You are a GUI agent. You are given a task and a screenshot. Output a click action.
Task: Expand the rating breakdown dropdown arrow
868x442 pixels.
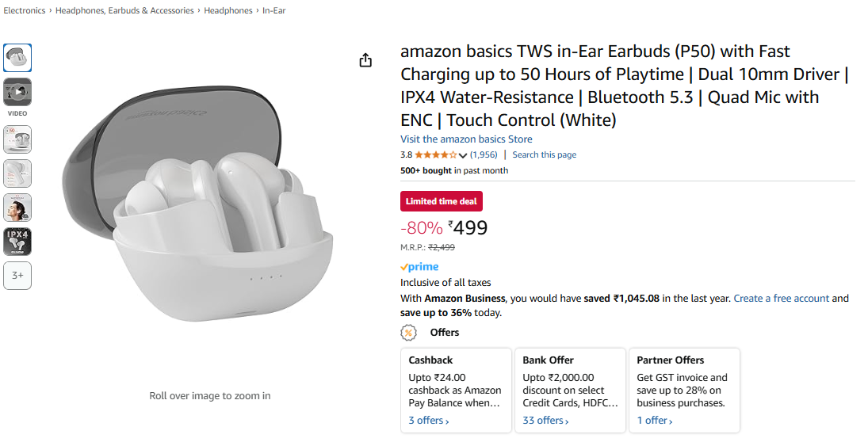click(463, 155)
